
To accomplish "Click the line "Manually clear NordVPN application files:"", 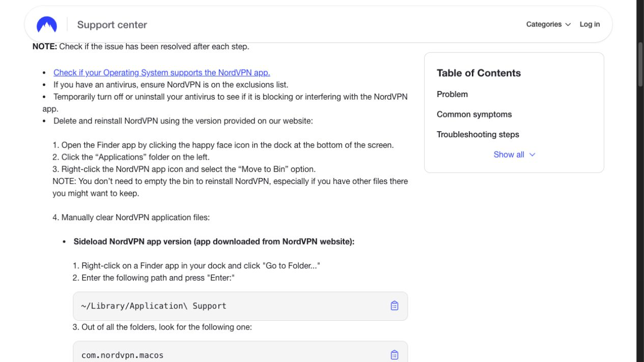I will pyautogui.click(x=131, y=218).
